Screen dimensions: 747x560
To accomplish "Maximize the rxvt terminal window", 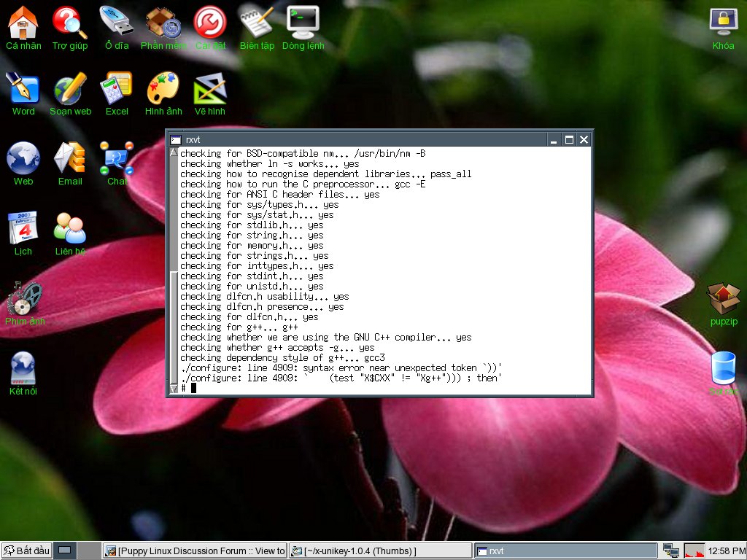I will (x=569, y=139).
